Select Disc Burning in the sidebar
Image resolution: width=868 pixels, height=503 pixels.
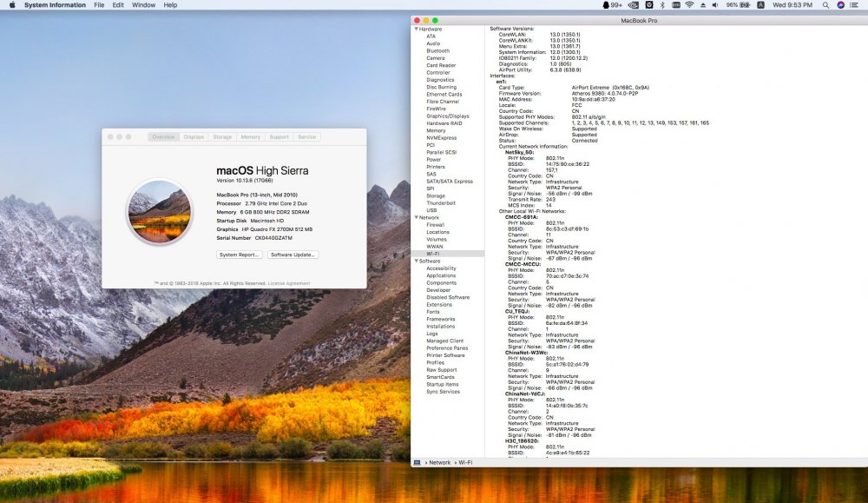[441, 88]
